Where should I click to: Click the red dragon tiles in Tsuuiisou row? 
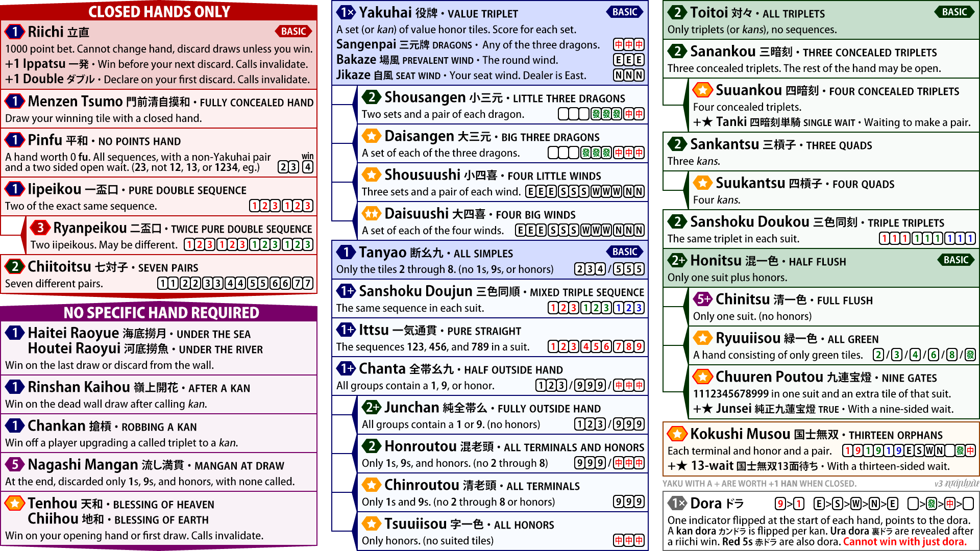628,541
